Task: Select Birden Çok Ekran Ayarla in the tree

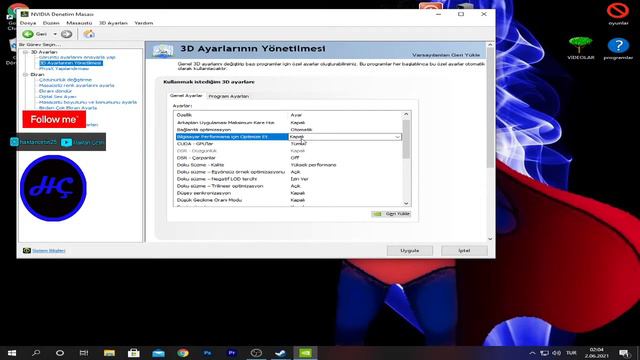Action: [x=68, y=108]
